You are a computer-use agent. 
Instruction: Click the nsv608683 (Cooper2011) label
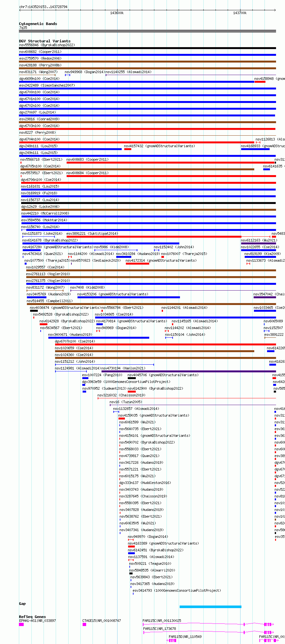(x=88, y=159)
